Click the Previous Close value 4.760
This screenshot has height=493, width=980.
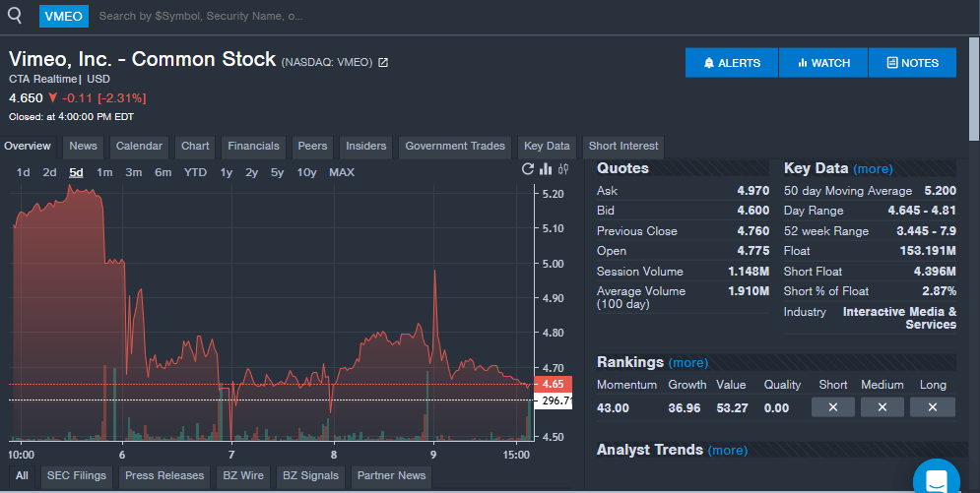[x=753, y=231]
